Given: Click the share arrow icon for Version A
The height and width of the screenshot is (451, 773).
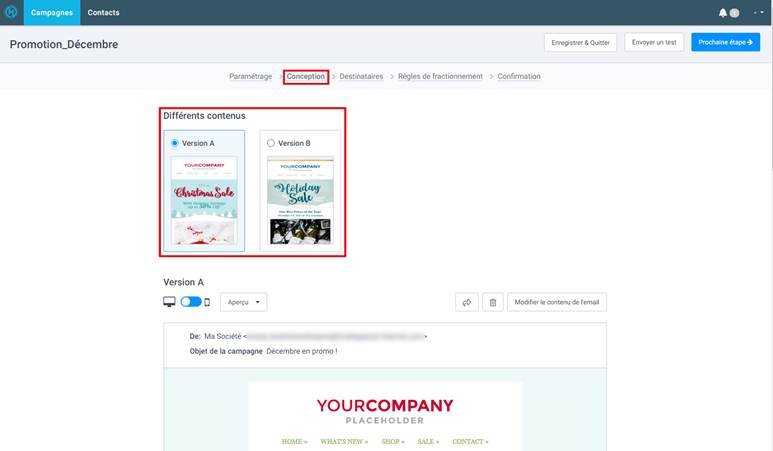Looking at the screenshot, I should pyautogui.click(x=466, y=302).
